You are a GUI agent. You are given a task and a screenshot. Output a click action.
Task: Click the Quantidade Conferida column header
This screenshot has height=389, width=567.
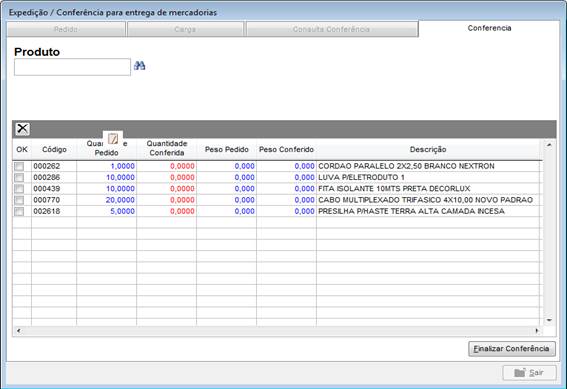tap(167, 148)
